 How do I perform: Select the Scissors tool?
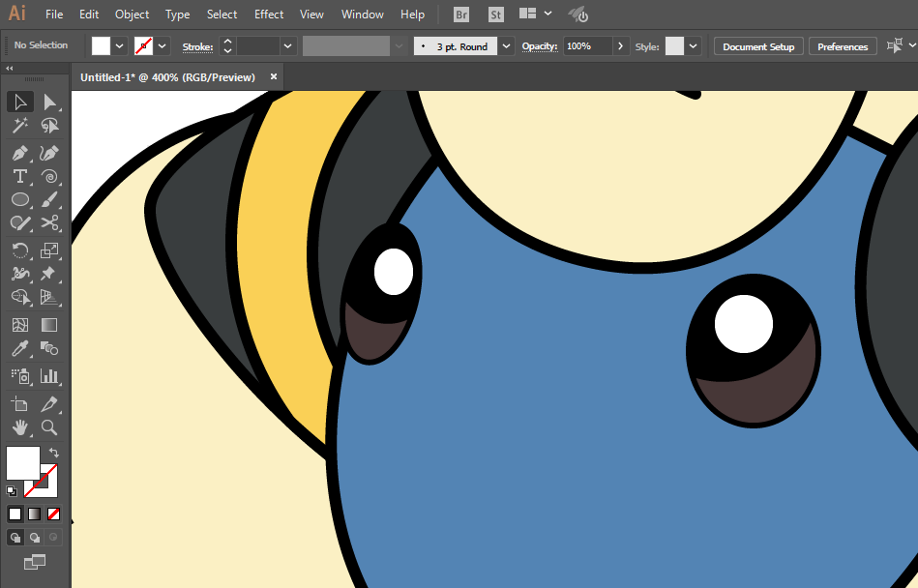(49, 222)
